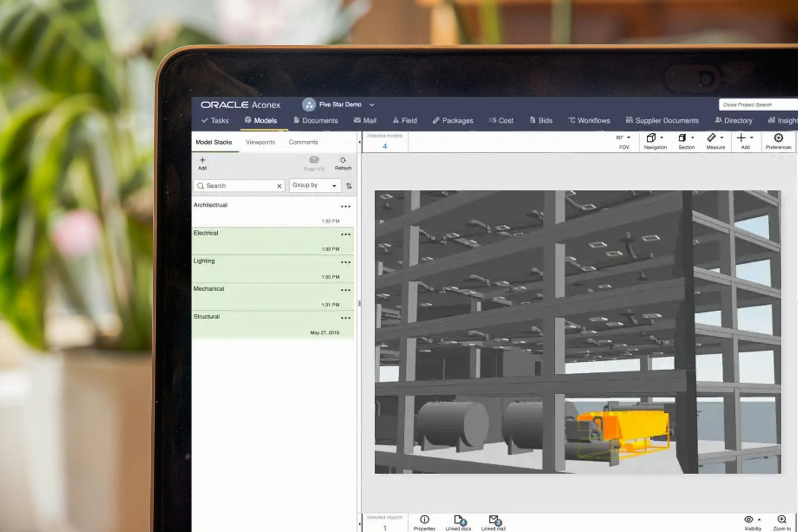Image resolution: width=798 pixels, height=532 pixels.
Task: Open the Field menu
Action: click(405, 120)
